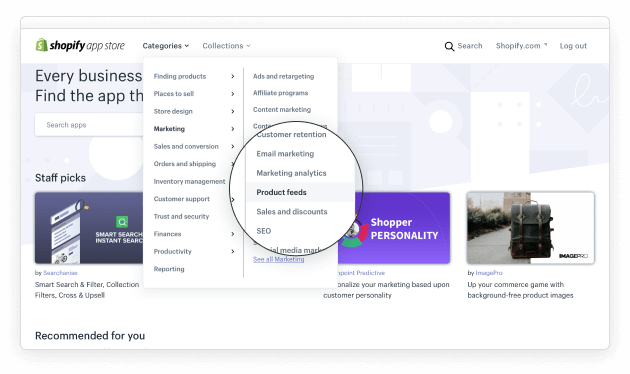Choose Sales and discounts subcategory
Image resolution: width=630 pixels, height=374 pixels.
(x=292, y=212)
